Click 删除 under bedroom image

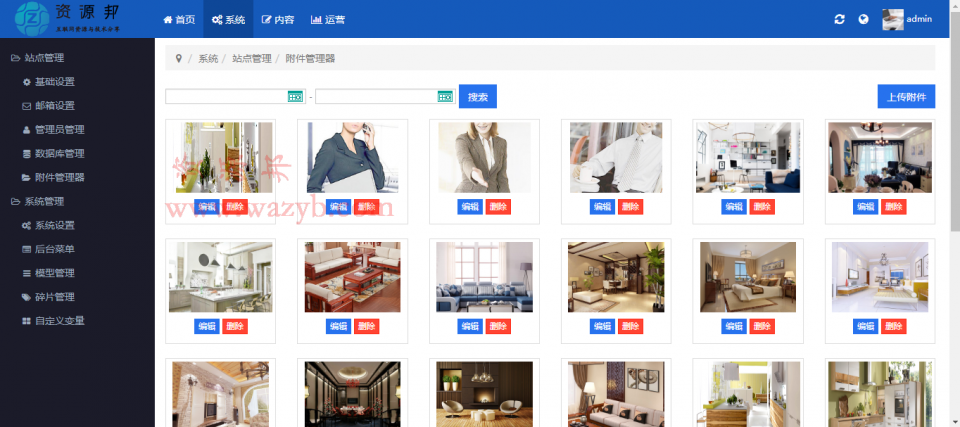tap(762, 327)
